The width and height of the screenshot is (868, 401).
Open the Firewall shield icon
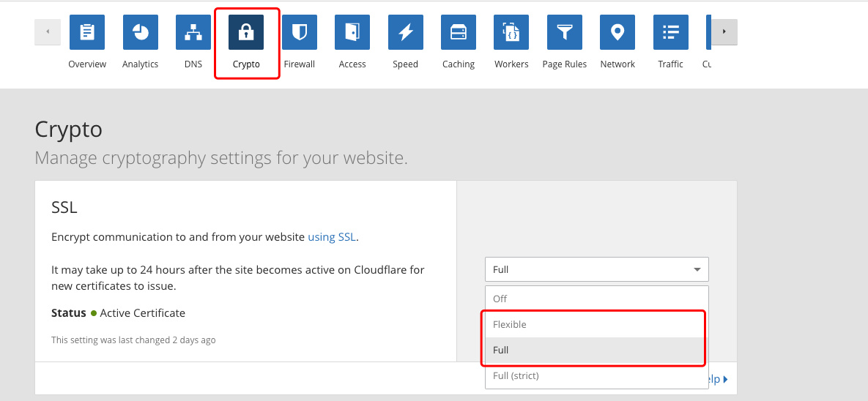point(300,32)
